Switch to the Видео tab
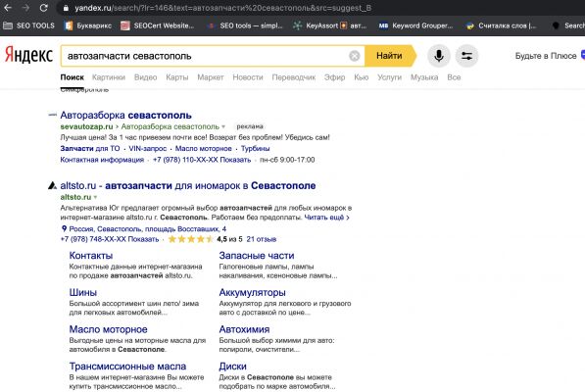Image resolution: width=585 pixels, height=392 pixels. (145, 77)
